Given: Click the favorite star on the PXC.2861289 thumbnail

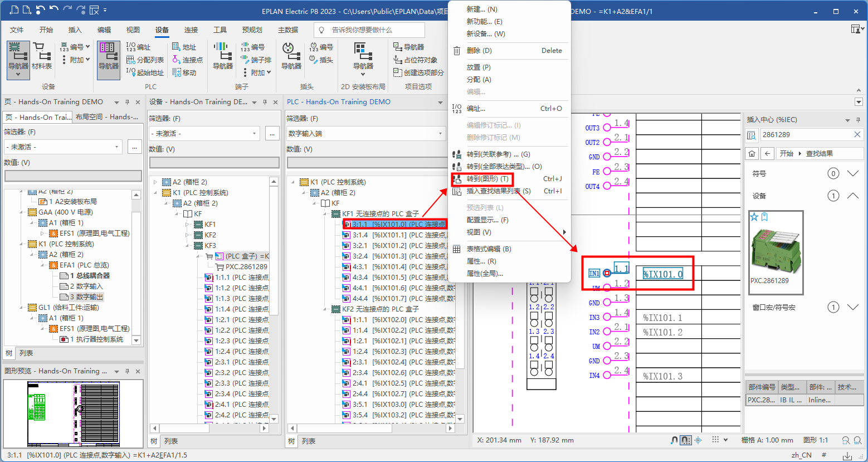Looking at the screenshot, I should point(754,217).
